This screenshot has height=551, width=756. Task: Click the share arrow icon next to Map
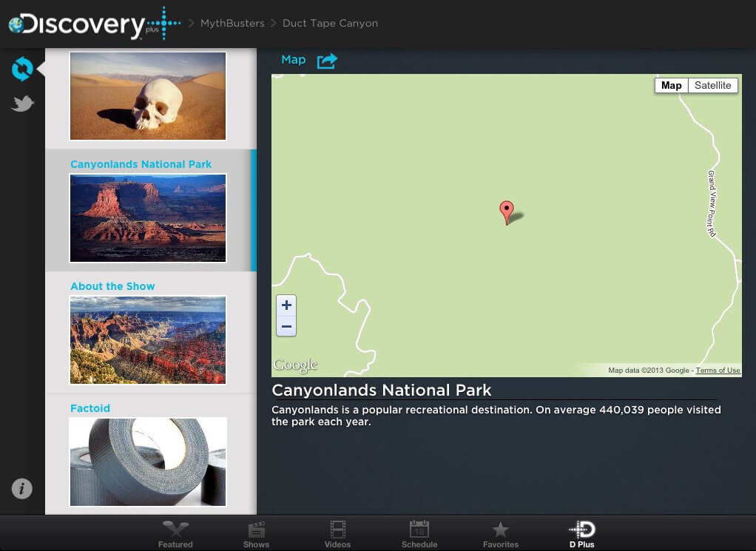[x=327, y=61]
